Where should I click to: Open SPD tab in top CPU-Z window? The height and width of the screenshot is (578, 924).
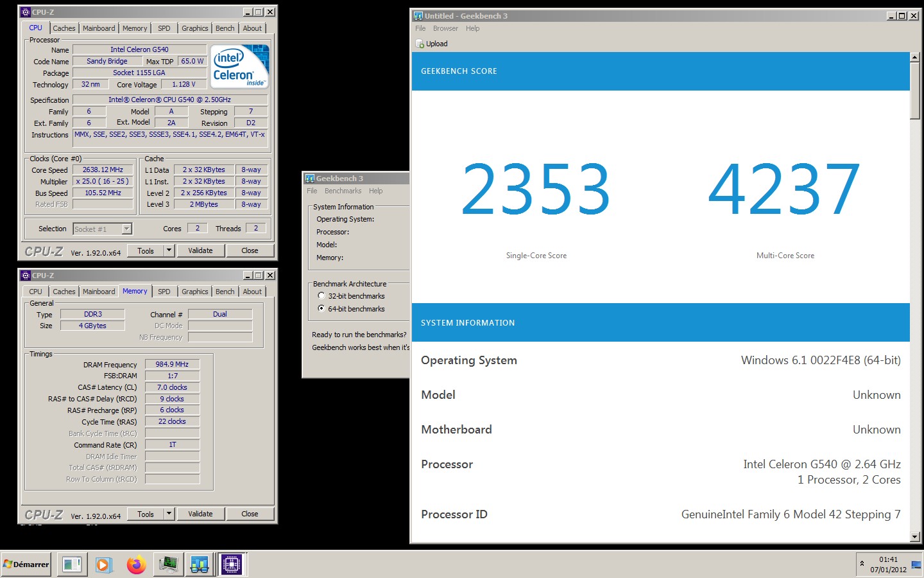(164, 28)
